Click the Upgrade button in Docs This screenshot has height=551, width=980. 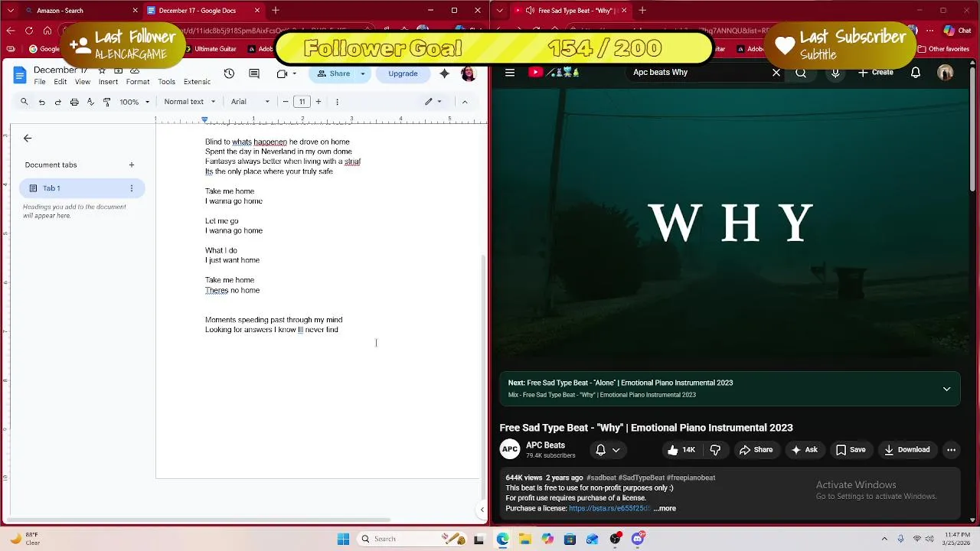point(403,73)
